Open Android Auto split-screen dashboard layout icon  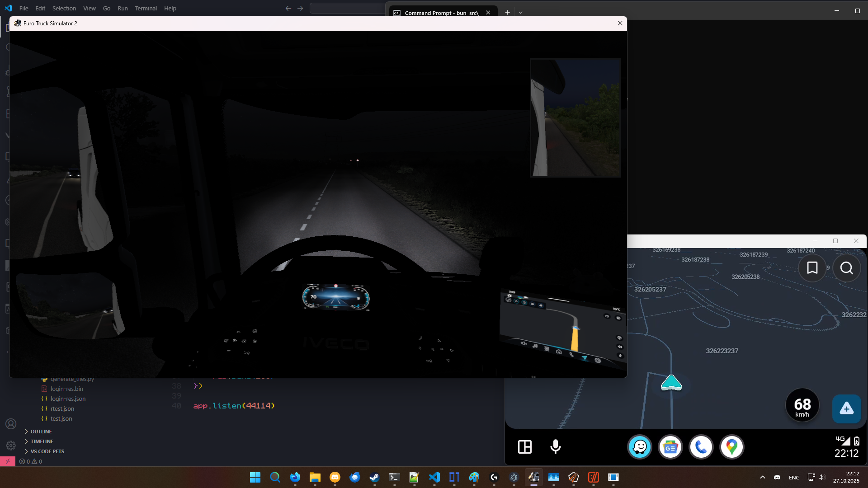[x=525, y=447]
